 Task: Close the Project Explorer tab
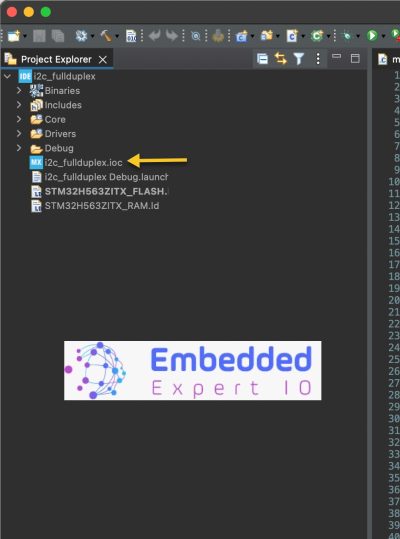point(102,59)
